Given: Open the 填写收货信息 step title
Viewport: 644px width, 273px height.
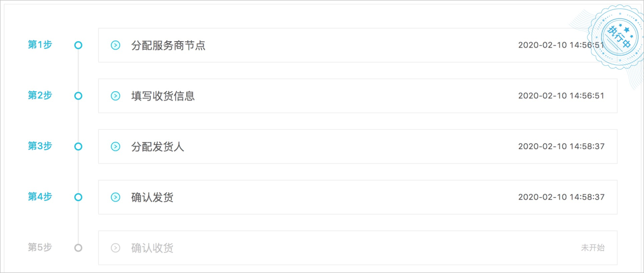Looking at the screenshot, I should click(x=163, y=96).
